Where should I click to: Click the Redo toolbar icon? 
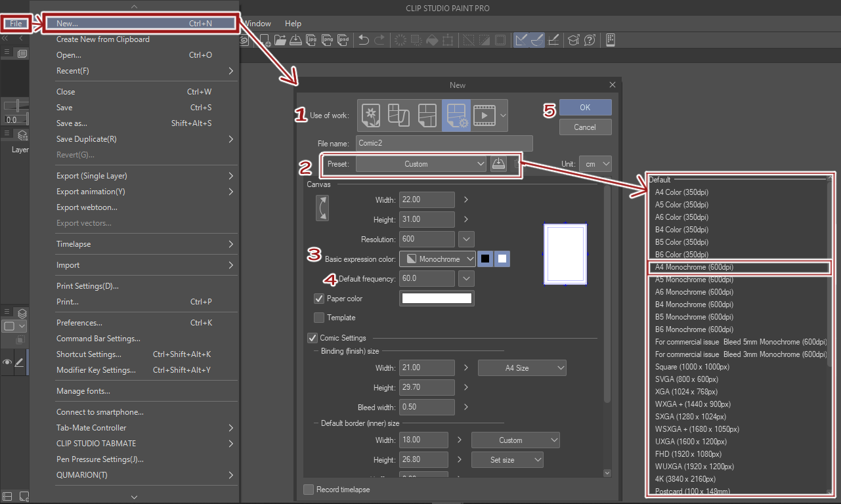(379, 40)
